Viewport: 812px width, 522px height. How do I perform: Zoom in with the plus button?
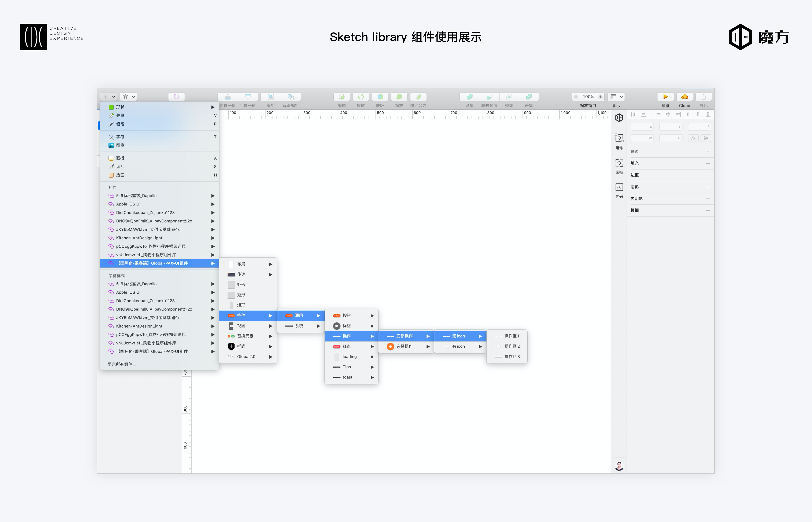click(x=600, y=97)
